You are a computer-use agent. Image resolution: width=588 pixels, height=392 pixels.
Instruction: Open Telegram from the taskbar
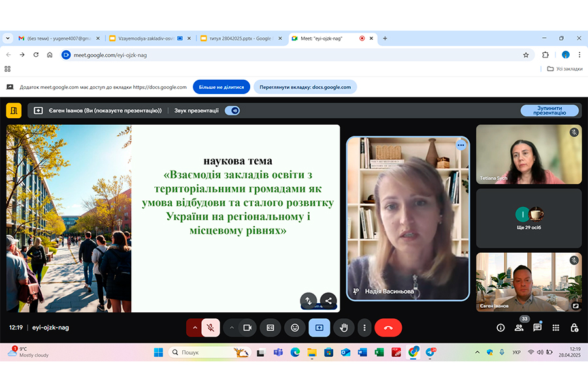pos(430,352)
